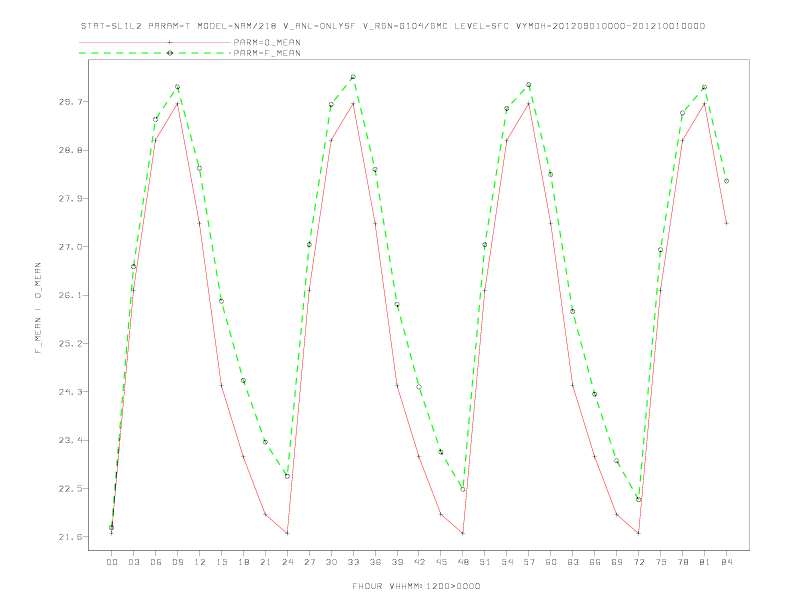Click x-axis tick label 72

tap(638, 562)
